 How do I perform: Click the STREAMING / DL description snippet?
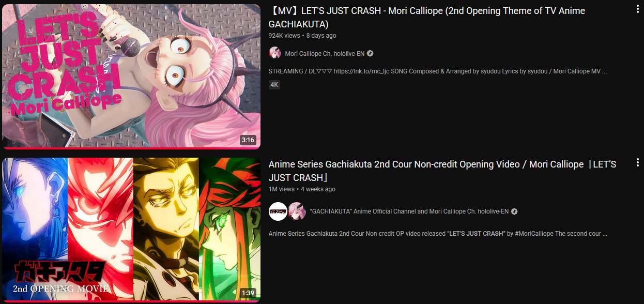(438, 71)
